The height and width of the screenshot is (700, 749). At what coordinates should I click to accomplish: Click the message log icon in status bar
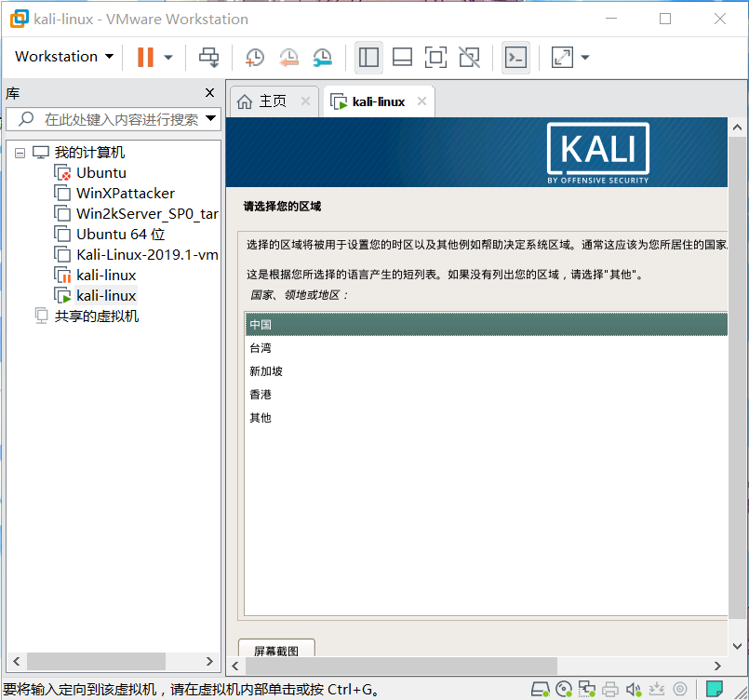[715, 689]
